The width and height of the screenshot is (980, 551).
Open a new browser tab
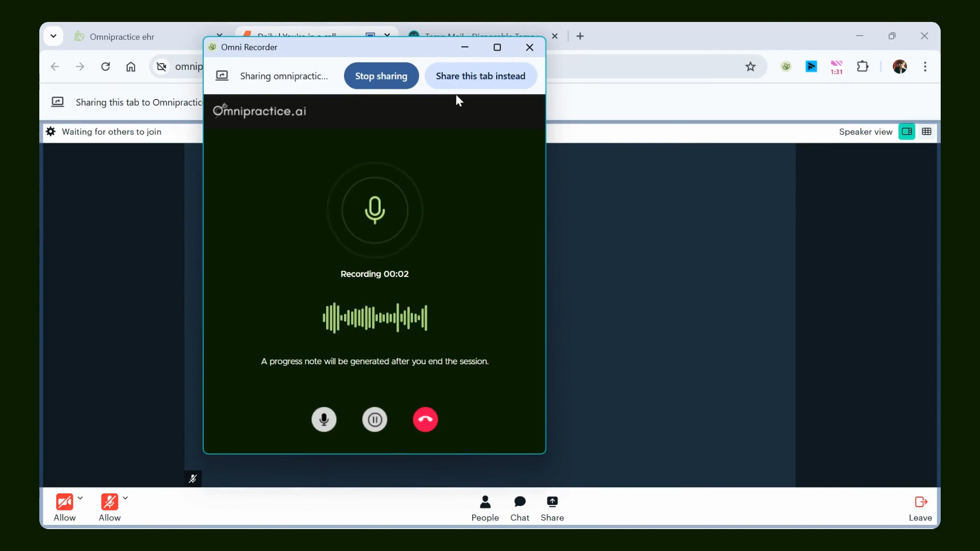tap(580, 36)
